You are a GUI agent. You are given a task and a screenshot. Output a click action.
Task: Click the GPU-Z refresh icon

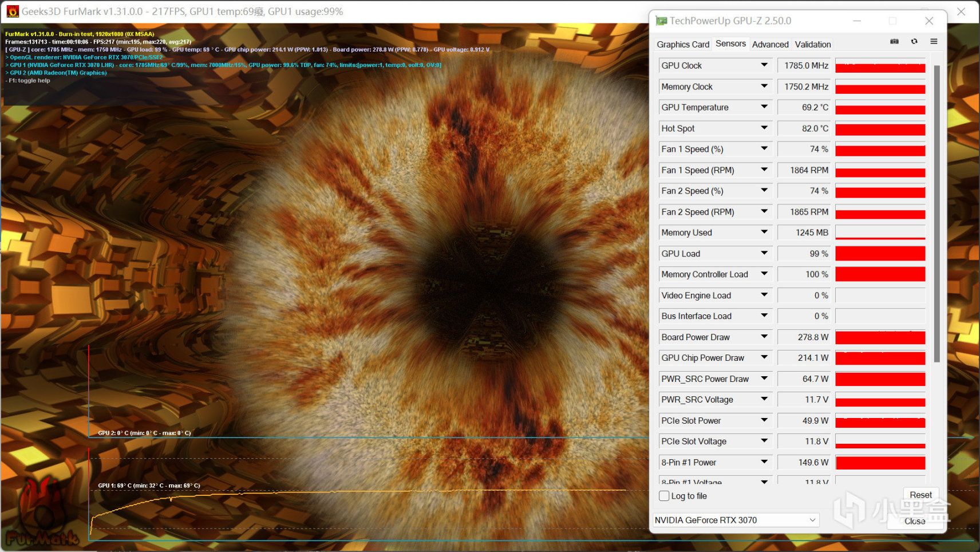click(x=914, y=41)
